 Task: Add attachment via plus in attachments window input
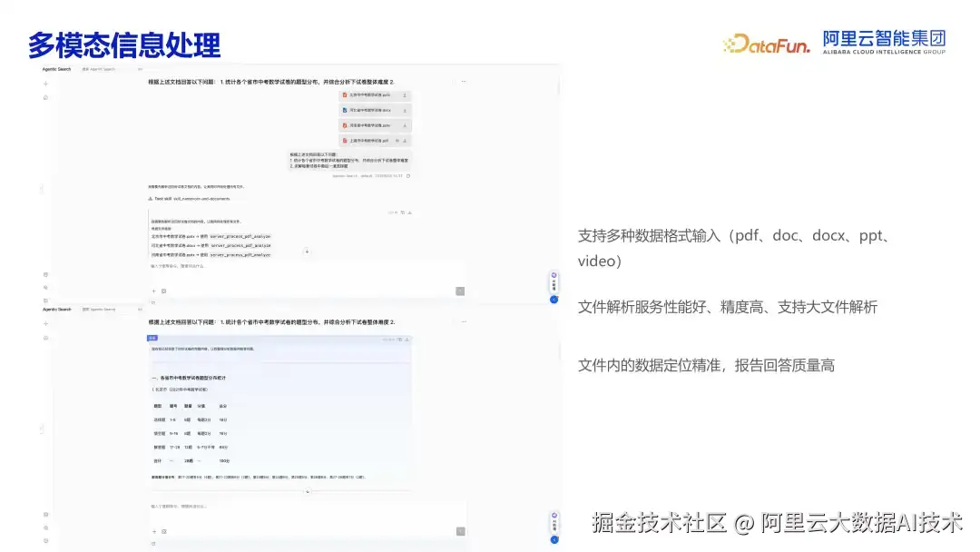pos(154,291)
